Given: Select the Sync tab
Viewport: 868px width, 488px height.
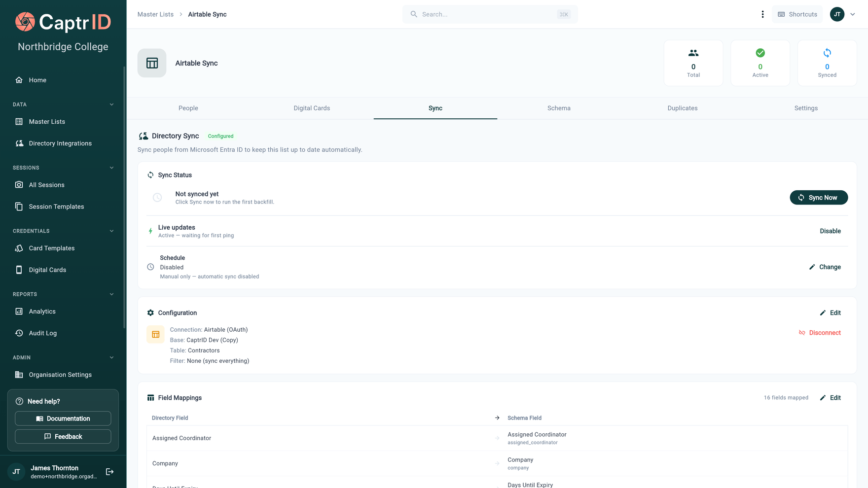Looking at the screenshot, I should (x=435, y=108).
